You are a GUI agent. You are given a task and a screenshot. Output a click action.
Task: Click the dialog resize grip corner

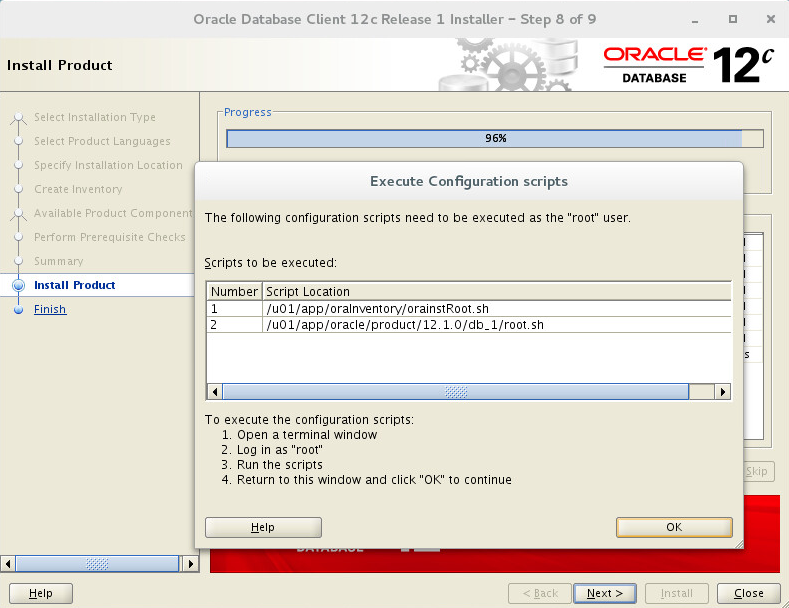(739, 544)
